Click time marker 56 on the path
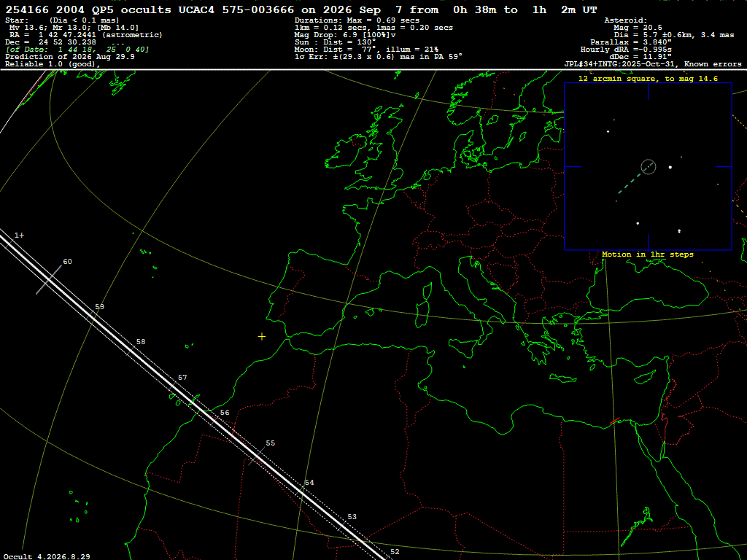 pyautogui.click(x=225, y=413)
